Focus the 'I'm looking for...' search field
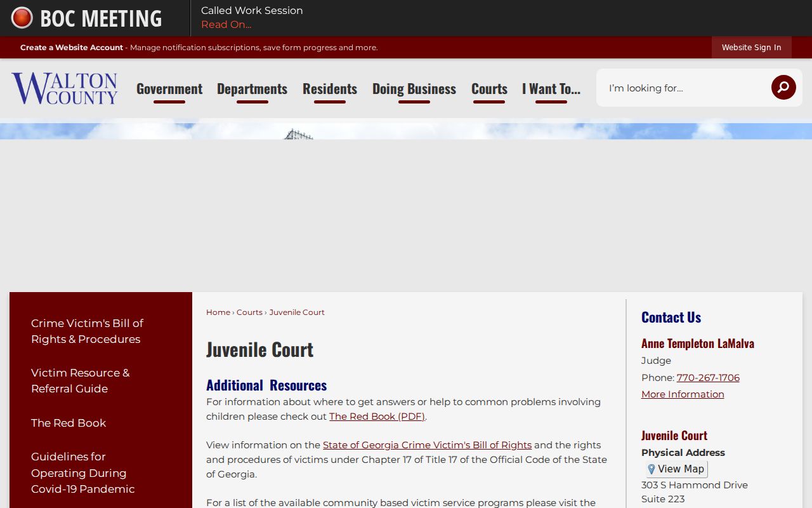 (684, 88)
